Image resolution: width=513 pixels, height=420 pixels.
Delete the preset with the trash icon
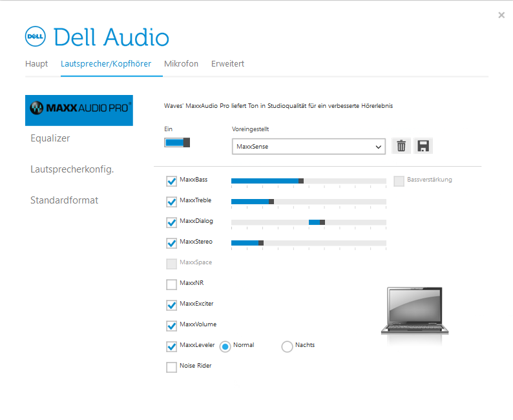tap(401, 146)
